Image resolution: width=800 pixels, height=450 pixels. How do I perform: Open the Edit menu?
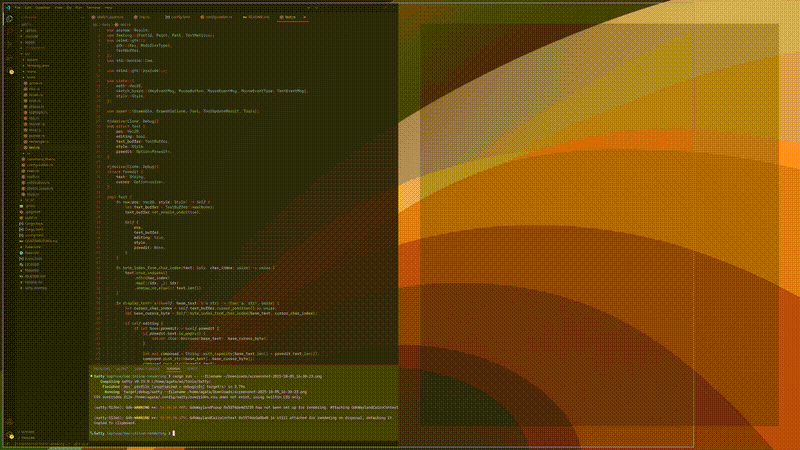point(28,8)
